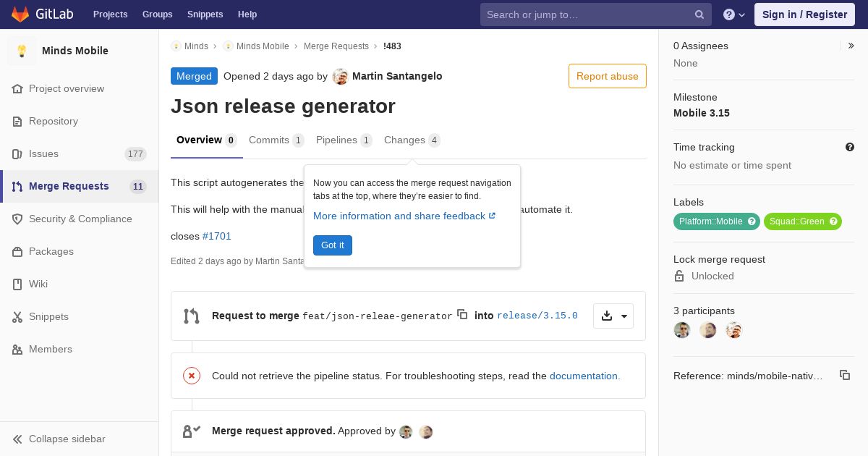The image size is (868, 456).
Task: Click the failed pipeline status icon
Action: pos(192,375)
